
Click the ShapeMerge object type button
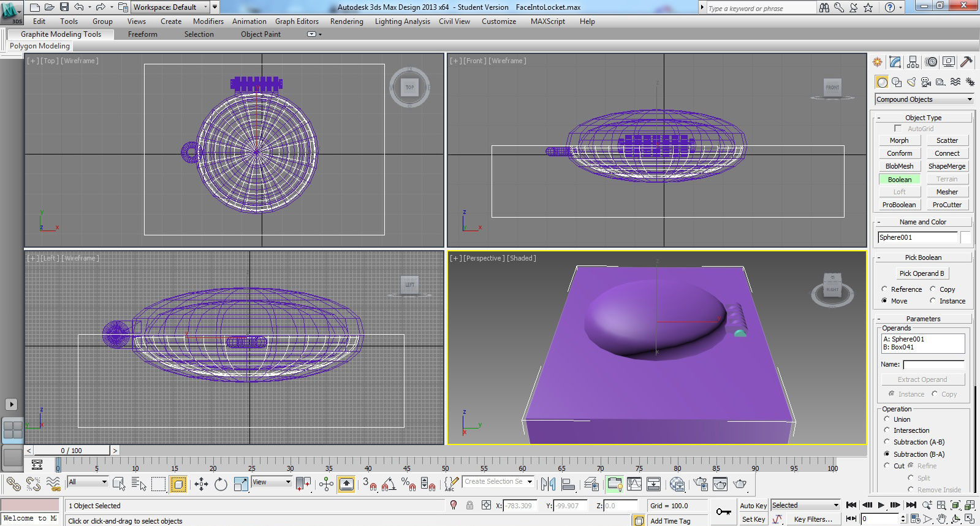coord(947,166)
